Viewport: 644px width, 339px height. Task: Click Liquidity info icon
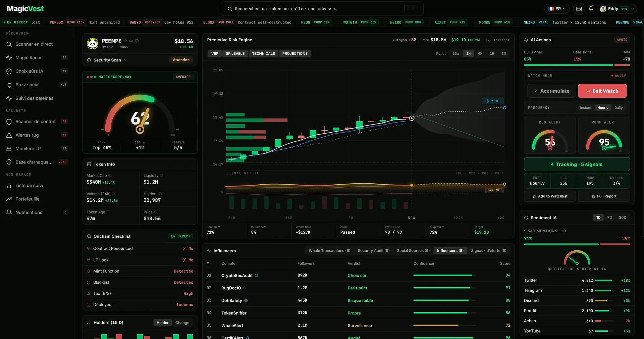(x=161, y=176)
